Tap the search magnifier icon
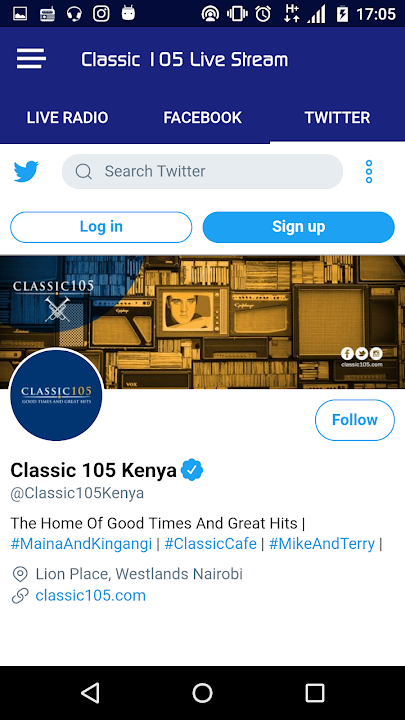405x720 pixels. point(84,172)
